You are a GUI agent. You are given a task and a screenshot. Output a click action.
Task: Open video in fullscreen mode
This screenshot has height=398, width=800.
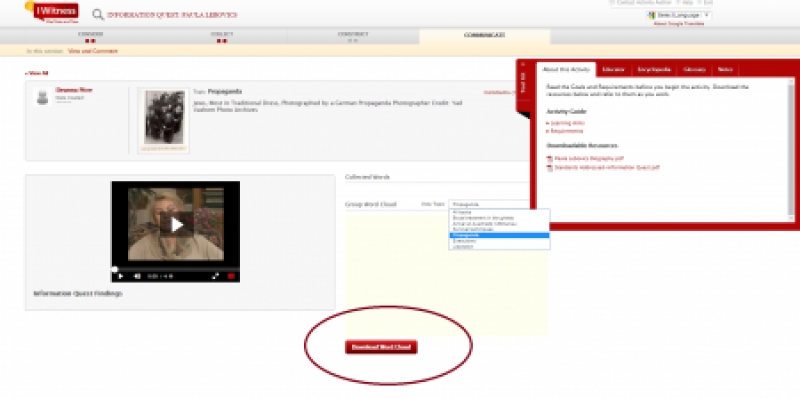coord(215,276)
